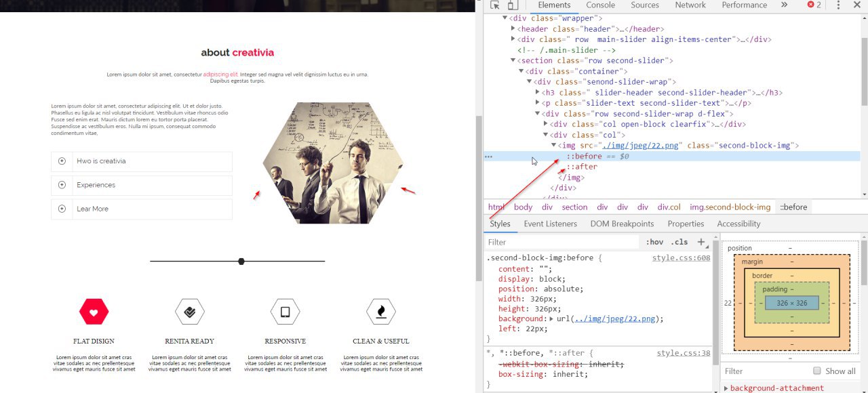
Task: Open the Event Listeners sub-tab
Action: click(x=551, y=224)
